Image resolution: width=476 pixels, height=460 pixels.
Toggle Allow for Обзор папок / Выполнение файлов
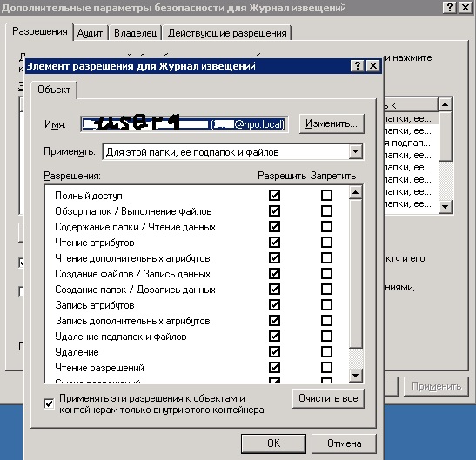[274, 211]
